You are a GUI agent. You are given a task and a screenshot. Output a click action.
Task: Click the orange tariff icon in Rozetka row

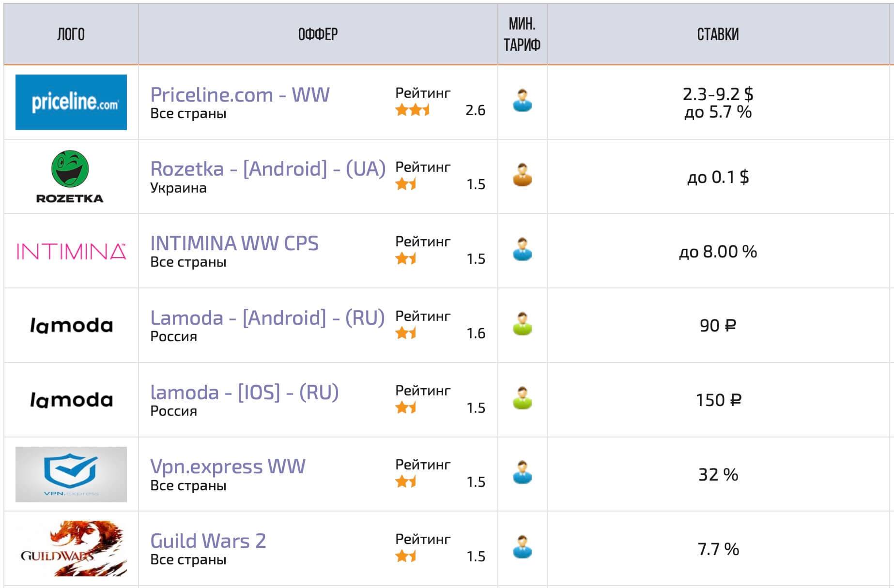tap(522, 175)
